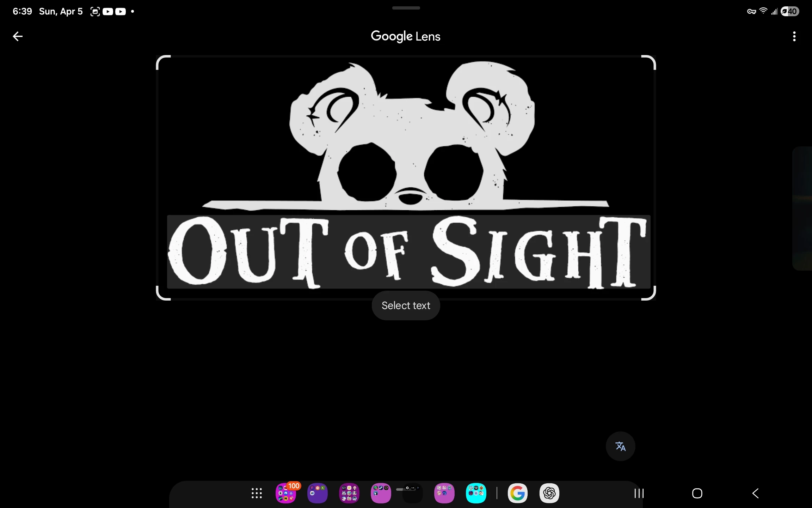This screenshot has height=508, width=812.
Task: Open the three-dot overflow menu
Action: coord(794,36)
